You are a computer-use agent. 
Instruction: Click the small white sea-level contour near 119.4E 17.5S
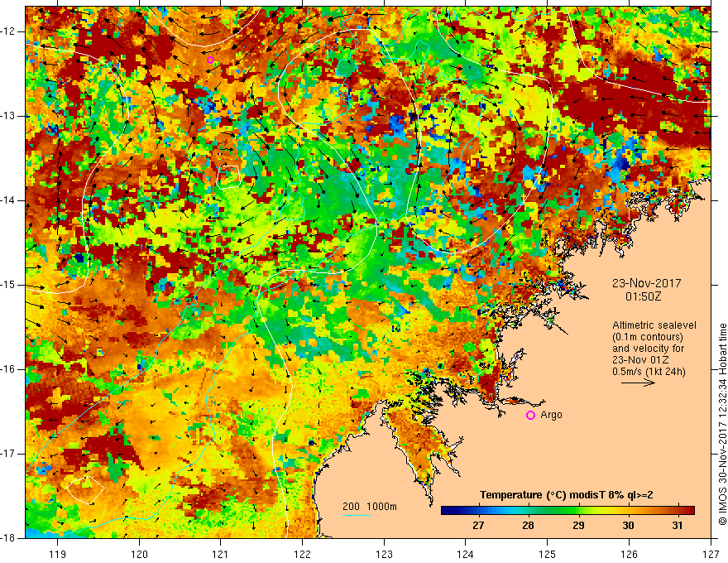(x=85, y=490)
